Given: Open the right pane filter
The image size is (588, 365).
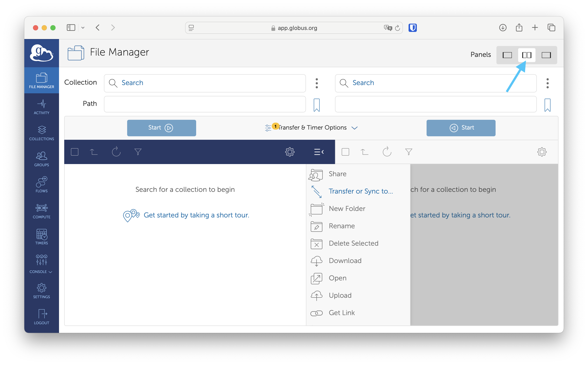Looking at the screenshot, I should (x=408, y=152).
